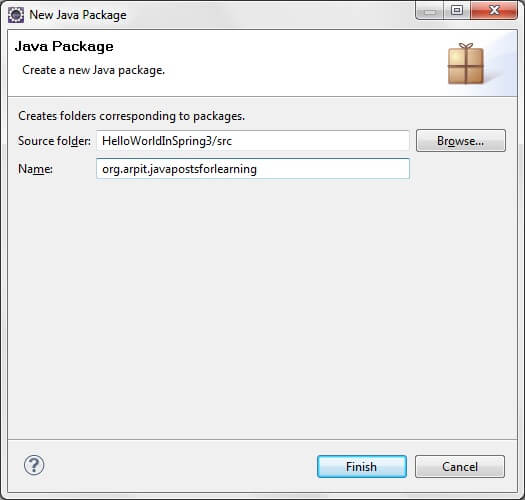
Task: Click the wrapped package box wizard icon
Action: [466, 63]
